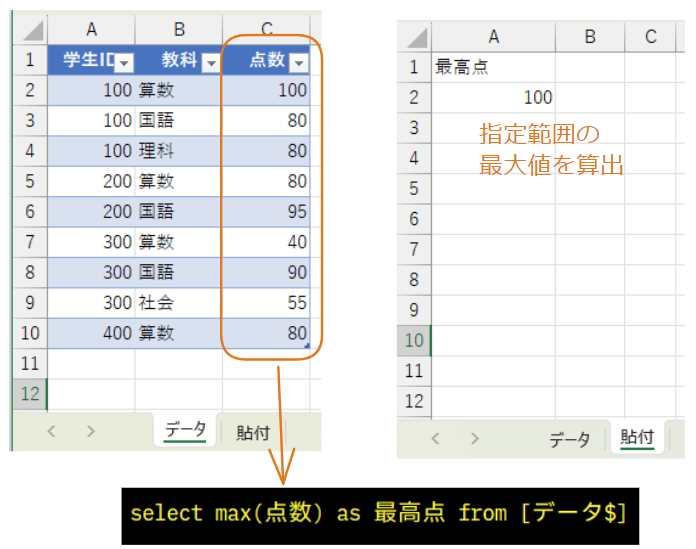Go to previous sheet arrow in right window
The height and width of the screenshot is (549, 696).
pyautogui.click(x=435, y=438)
